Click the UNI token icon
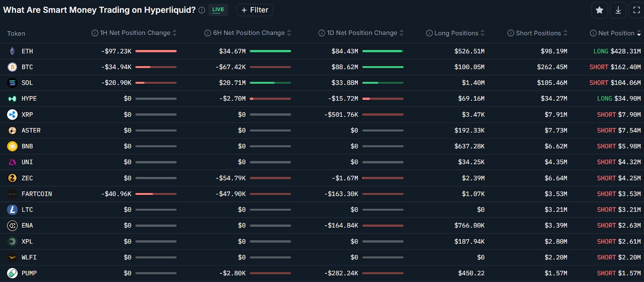The width and height of the screenshot is (644, 282). click(x=12, y=162)
